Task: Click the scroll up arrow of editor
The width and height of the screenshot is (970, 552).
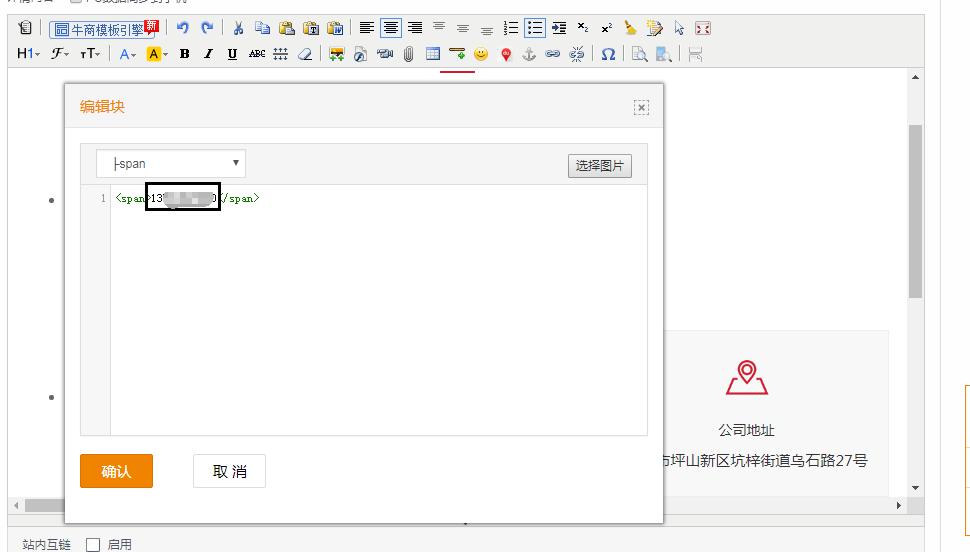Action: coord(915,77)
